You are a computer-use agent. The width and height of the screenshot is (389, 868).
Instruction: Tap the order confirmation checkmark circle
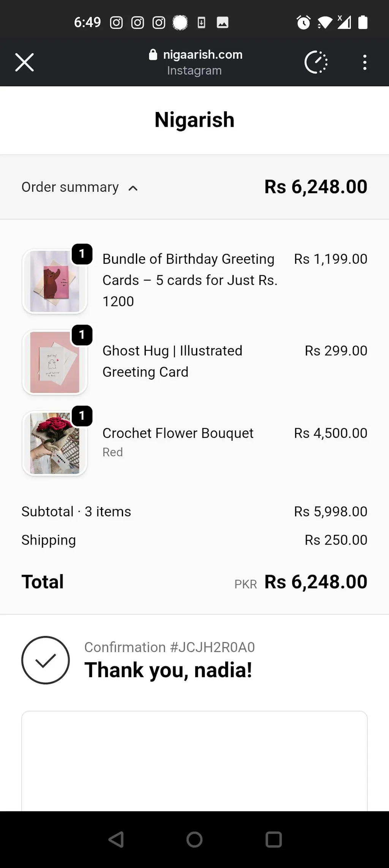pos(46,660)
